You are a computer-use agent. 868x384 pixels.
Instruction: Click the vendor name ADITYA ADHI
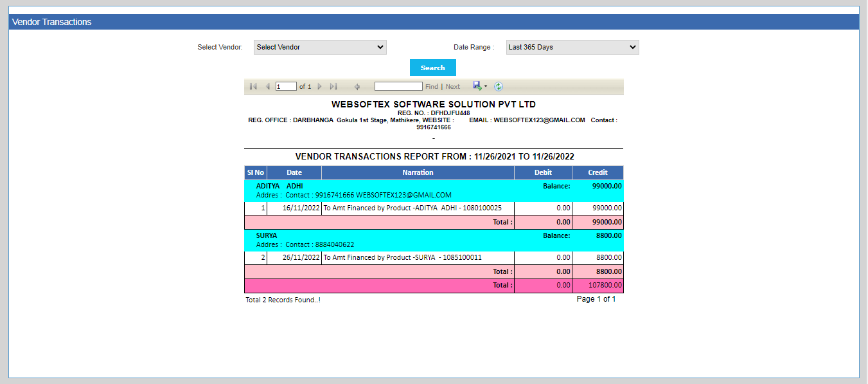(x=279, y=186)
